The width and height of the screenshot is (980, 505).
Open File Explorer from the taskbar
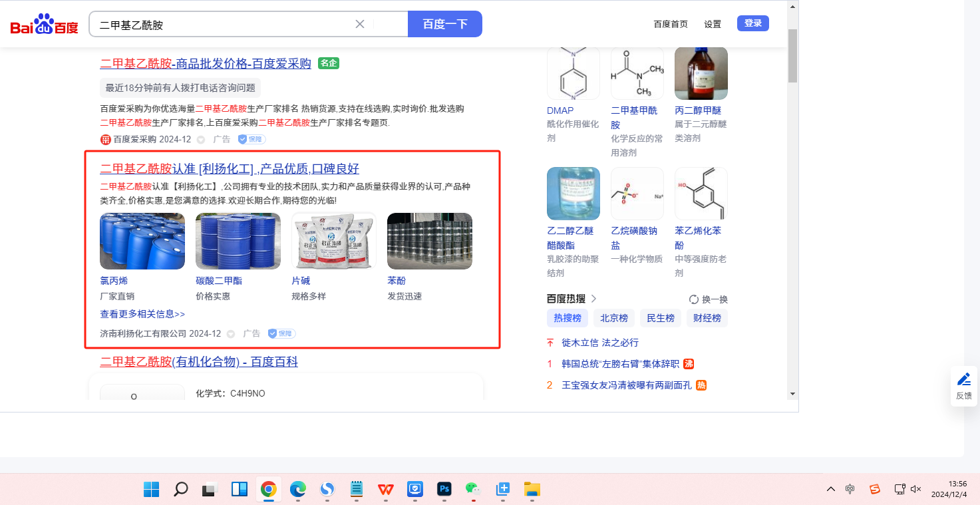[x=532, y=490]
